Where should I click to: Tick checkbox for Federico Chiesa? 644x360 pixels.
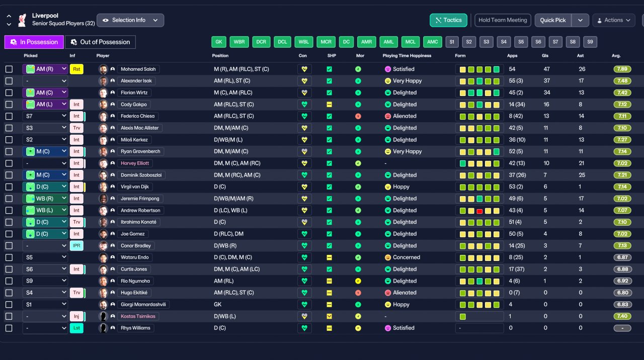[9, 116]
